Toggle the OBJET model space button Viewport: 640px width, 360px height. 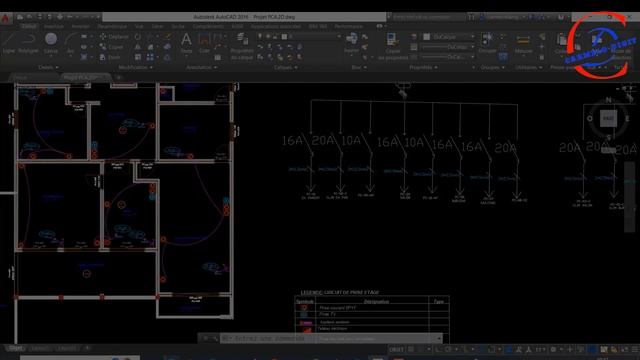point(396,349)
